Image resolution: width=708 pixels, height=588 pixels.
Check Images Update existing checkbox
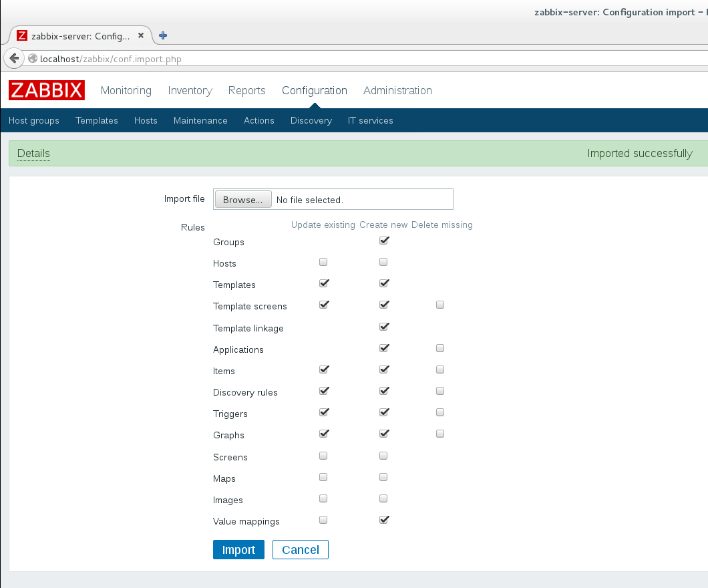point(323,498)
